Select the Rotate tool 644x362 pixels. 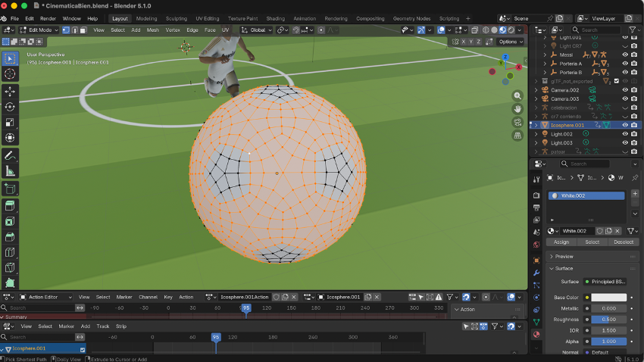[x=10, y=107]
